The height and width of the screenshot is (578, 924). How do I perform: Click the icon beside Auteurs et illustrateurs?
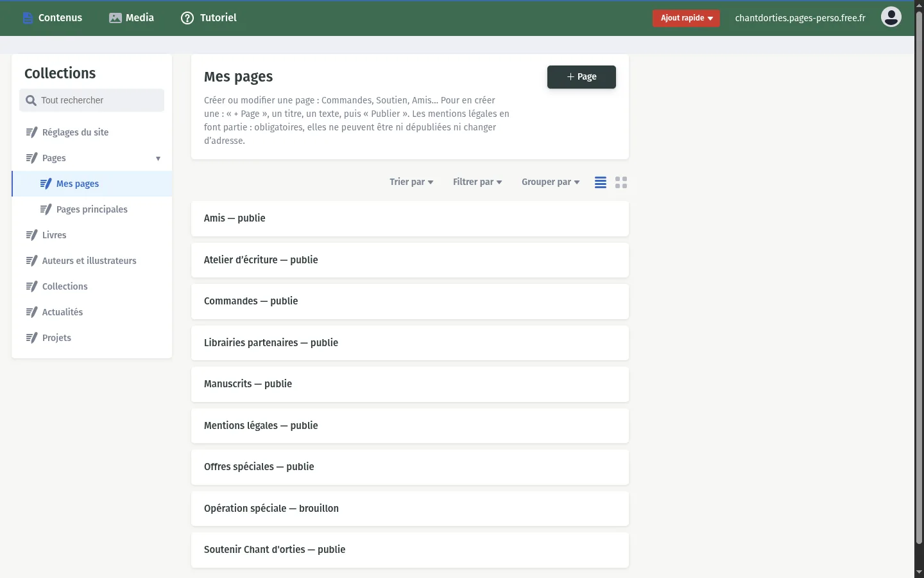click(x=31, y=261)
